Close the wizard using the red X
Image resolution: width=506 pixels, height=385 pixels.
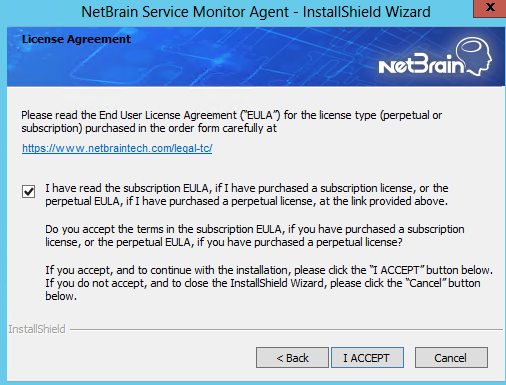490,8
